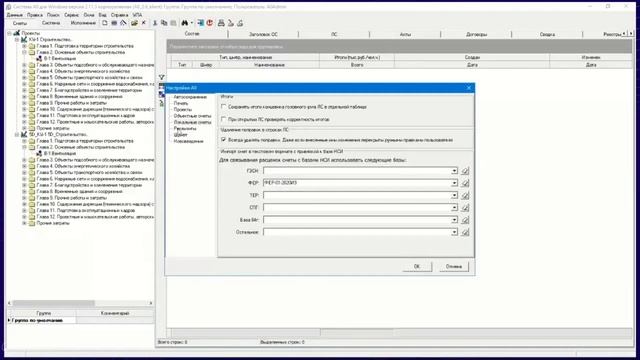Click the cut toolbar icon
Screen dimensions: 640x360
tap(155, 23)
